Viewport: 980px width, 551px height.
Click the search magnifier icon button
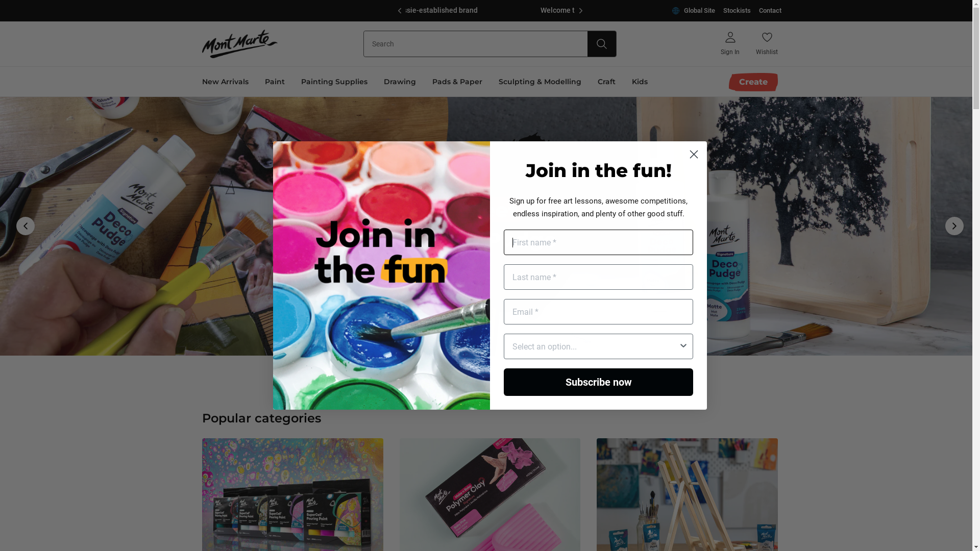601,44
